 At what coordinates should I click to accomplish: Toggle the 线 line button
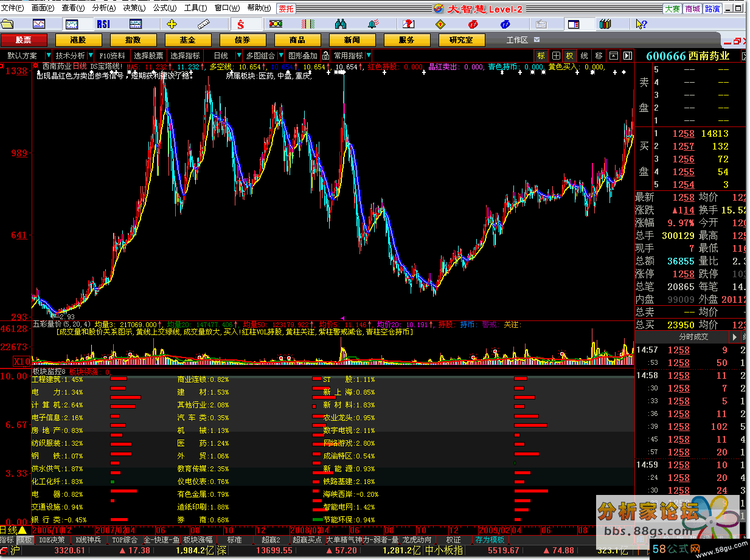584,55
